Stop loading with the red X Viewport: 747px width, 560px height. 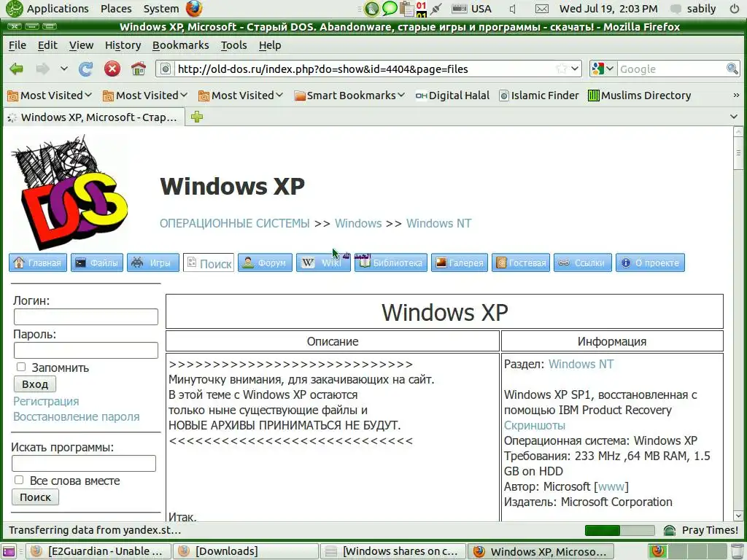coord(112,69)
